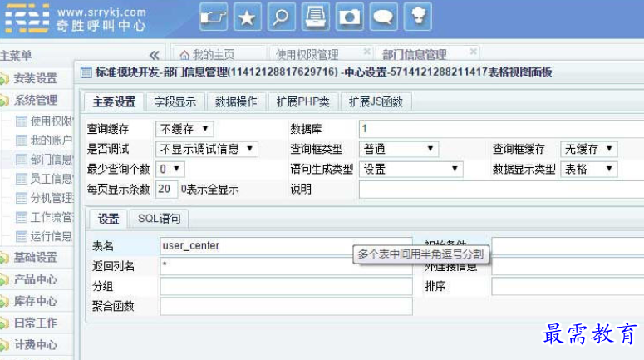Click the 说明 input field

tap(501, 190)
